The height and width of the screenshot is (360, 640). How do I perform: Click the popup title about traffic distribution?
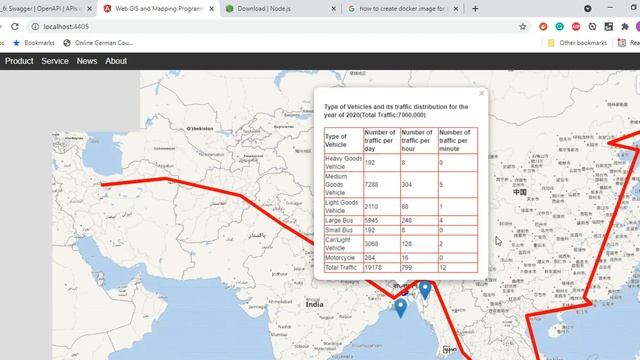[x=396, y=111]
